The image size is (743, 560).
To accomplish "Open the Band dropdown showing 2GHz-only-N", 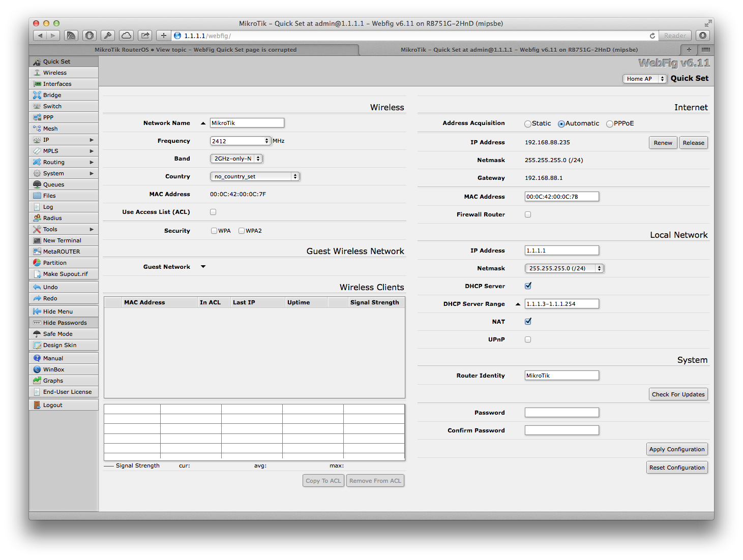I will click(x=236, y=158).
